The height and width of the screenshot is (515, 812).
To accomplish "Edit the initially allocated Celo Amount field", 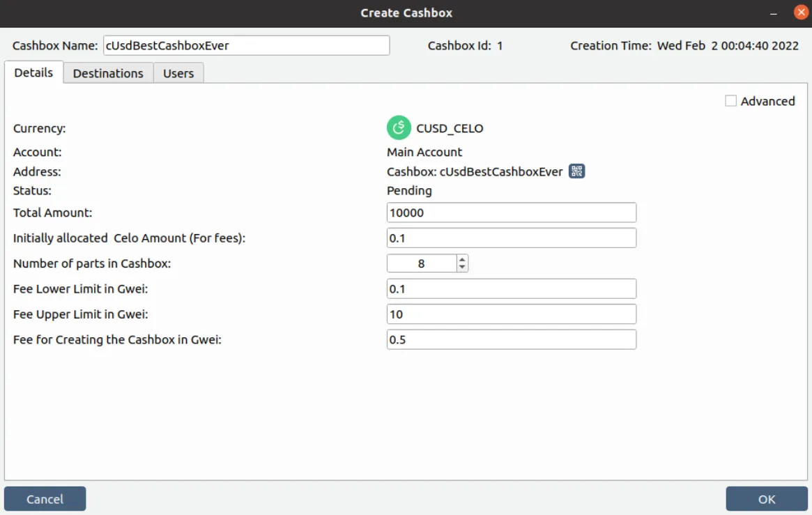I will coord(511,238).
